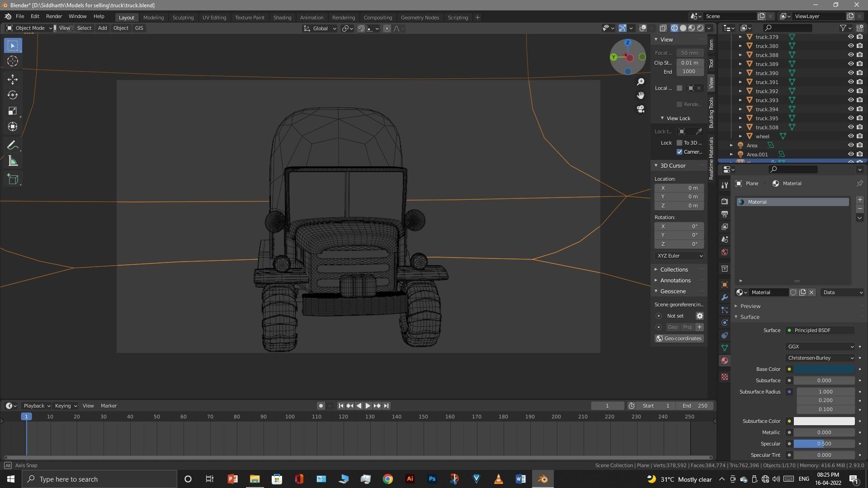Hide the Area light eye icon
Image resolution: width=868 pixels, height=488 pixels.
click(x=850, y=145)
